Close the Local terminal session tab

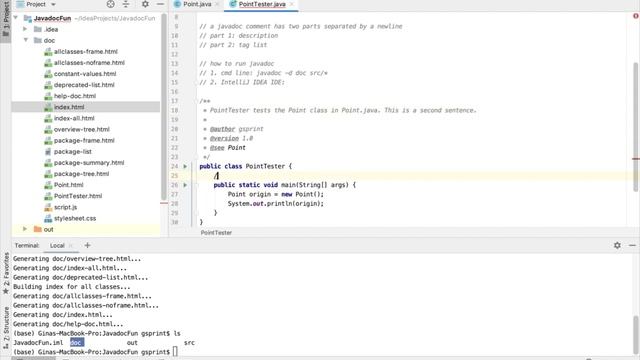[71, 245]
